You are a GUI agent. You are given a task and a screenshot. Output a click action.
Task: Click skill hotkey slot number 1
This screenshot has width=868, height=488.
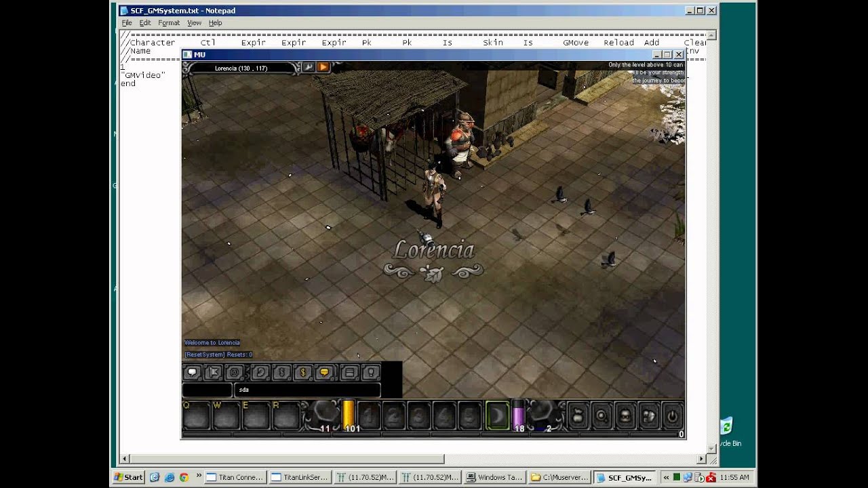(368, 416)
